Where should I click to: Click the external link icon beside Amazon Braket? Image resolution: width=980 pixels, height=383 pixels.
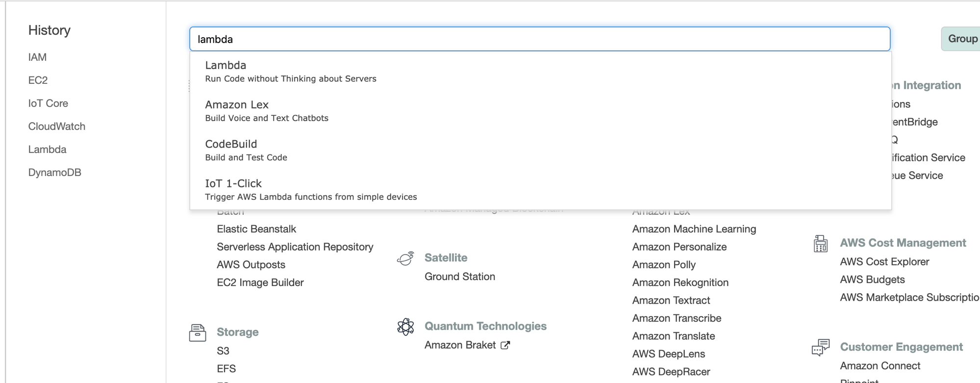coord(505,345)
